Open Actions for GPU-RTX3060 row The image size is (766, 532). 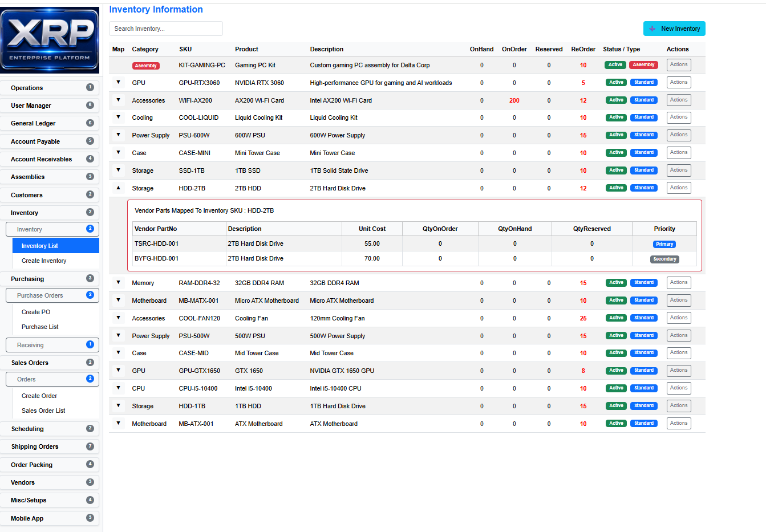679,83
